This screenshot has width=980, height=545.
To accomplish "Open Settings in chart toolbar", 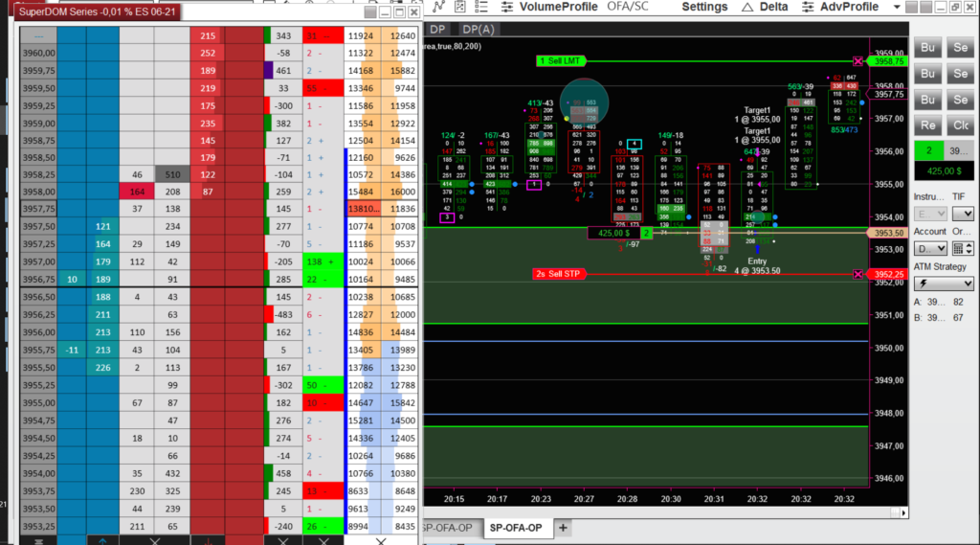I will pyautogui.click(x=704, y=7).
